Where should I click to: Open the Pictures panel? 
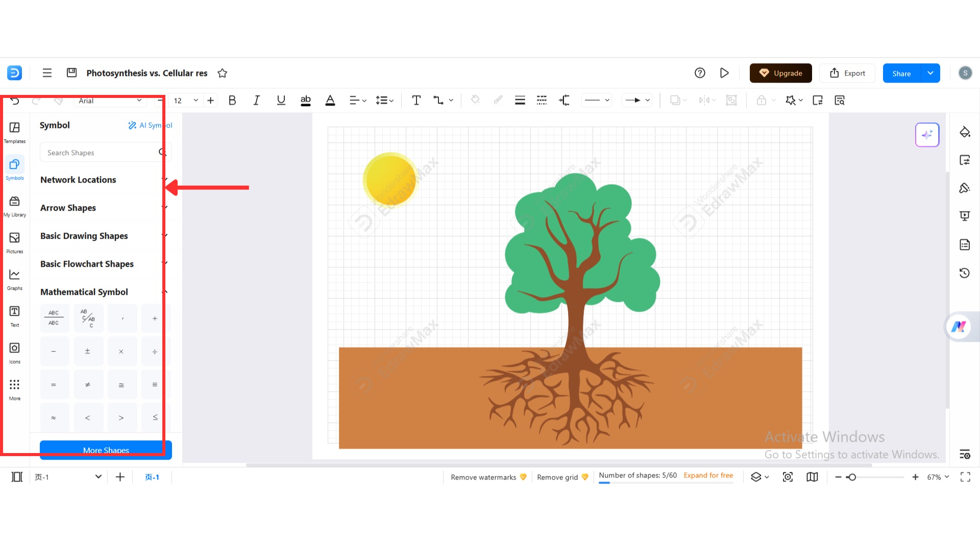14,242
